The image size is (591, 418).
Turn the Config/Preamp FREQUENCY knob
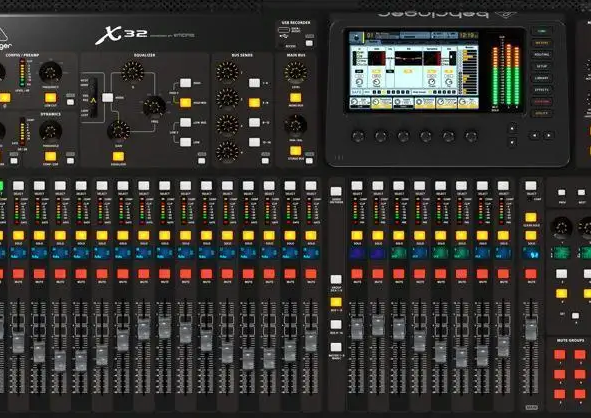51,73
